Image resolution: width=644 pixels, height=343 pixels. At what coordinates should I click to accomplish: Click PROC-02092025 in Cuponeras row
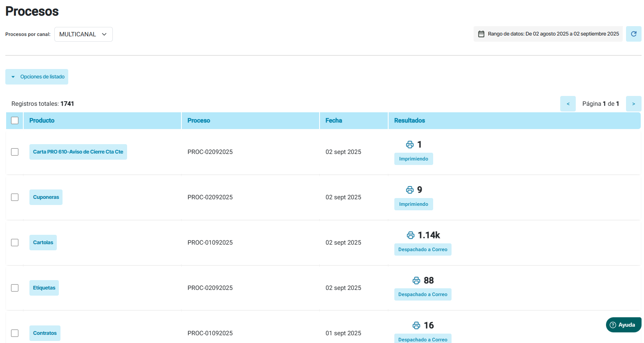(210, 197)
